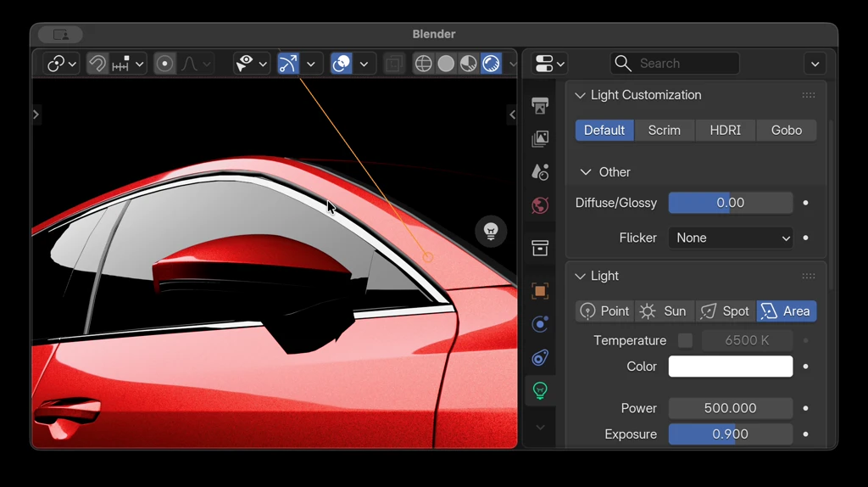The width and height of the screenshot is (868, 487).
Task: Open the overlays options dropdown arrow
Action: (364, 64)
